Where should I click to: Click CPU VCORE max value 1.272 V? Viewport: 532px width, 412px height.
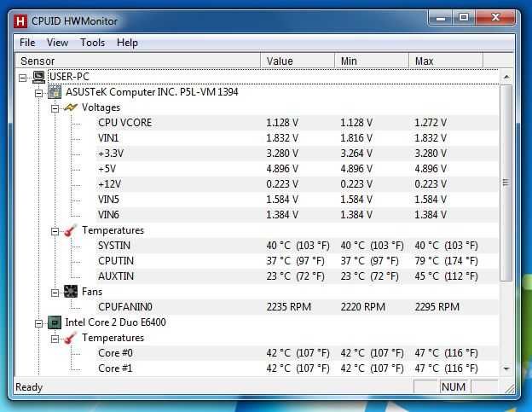(431, 123)
